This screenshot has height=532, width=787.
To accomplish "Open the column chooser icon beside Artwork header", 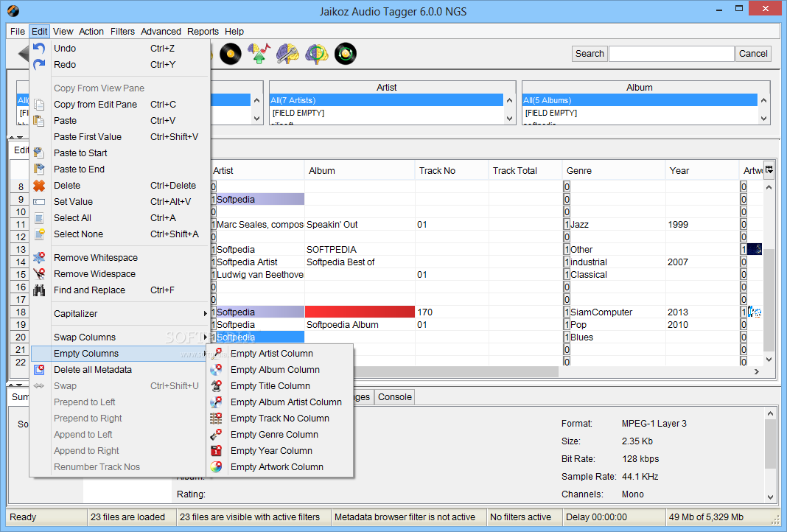I will click(x=769, y=169).
